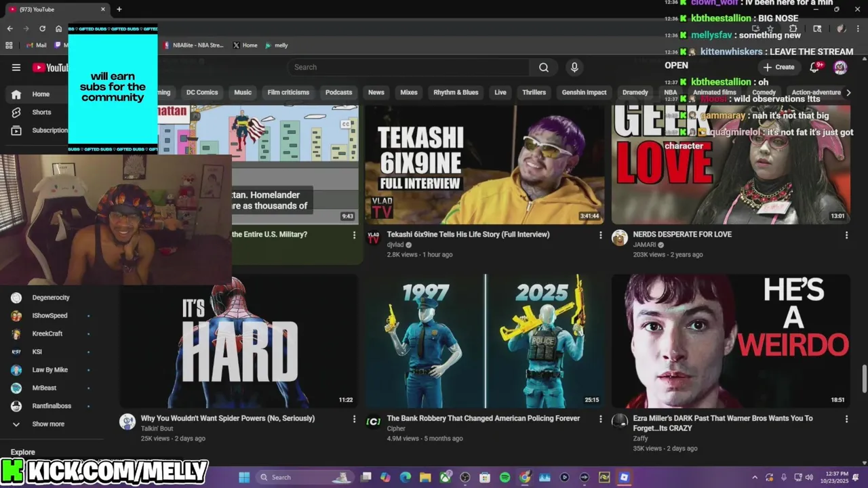
Task: Open the YouTube account avatar menu
Action: coord(840,67)
